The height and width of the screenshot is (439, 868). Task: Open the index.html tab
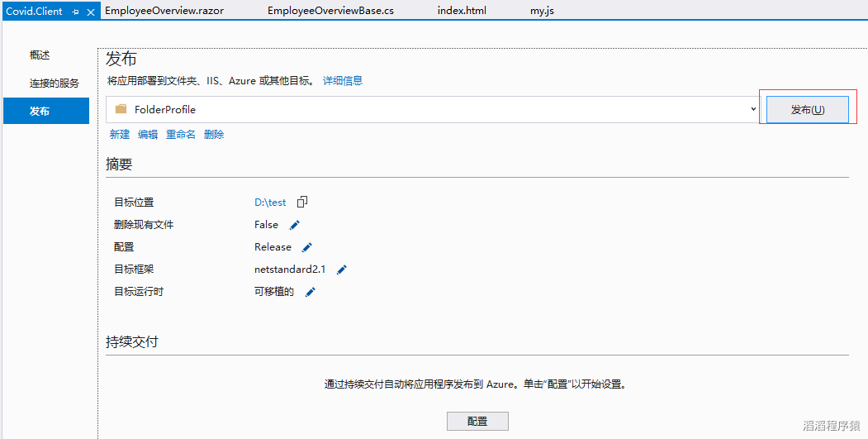click(462, 11)
